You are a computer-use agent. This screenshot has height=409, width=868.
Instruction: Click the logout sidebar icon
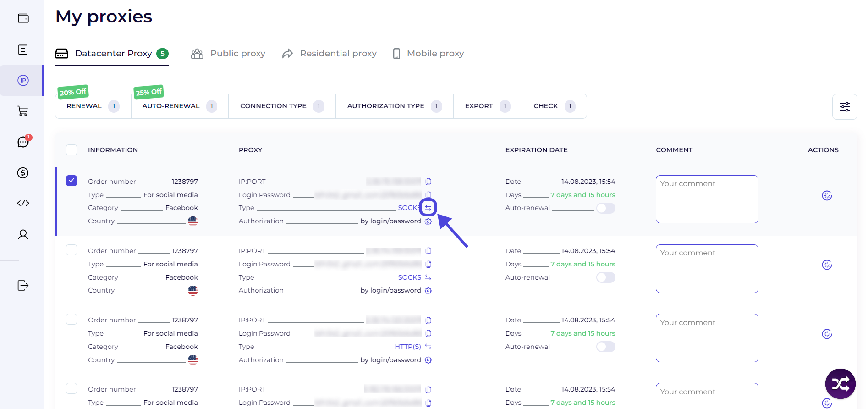pos(23,285)
